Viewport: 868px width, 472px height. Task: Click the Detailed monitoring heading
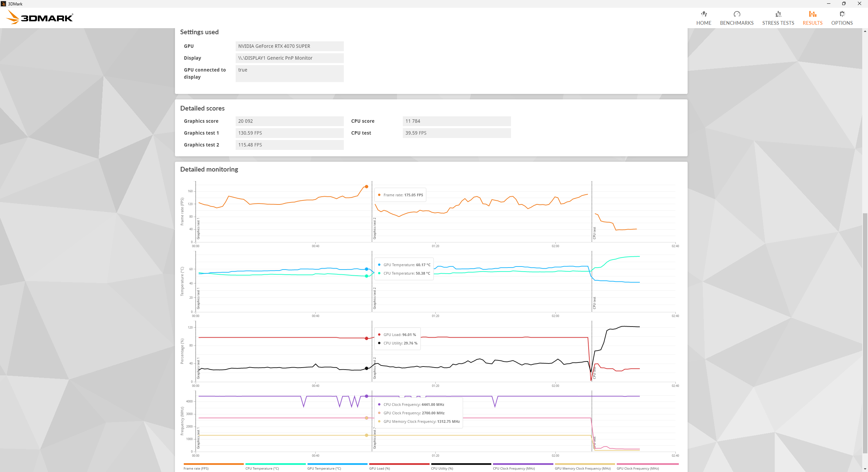coord(209,169)
